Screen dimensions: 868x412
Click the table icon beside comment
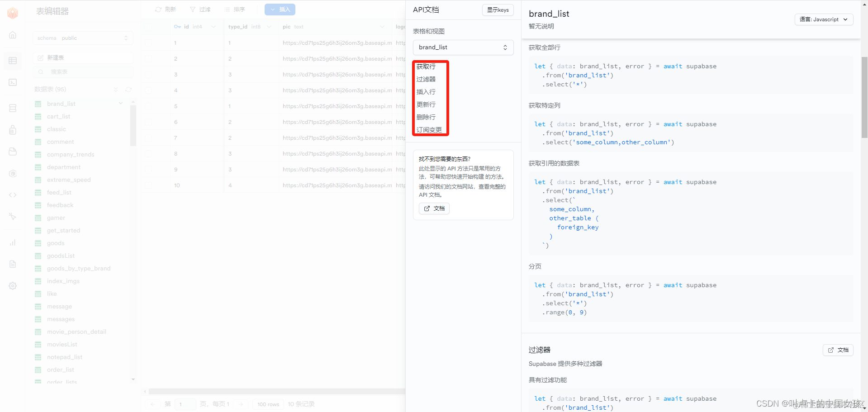(x=38, y=142)
